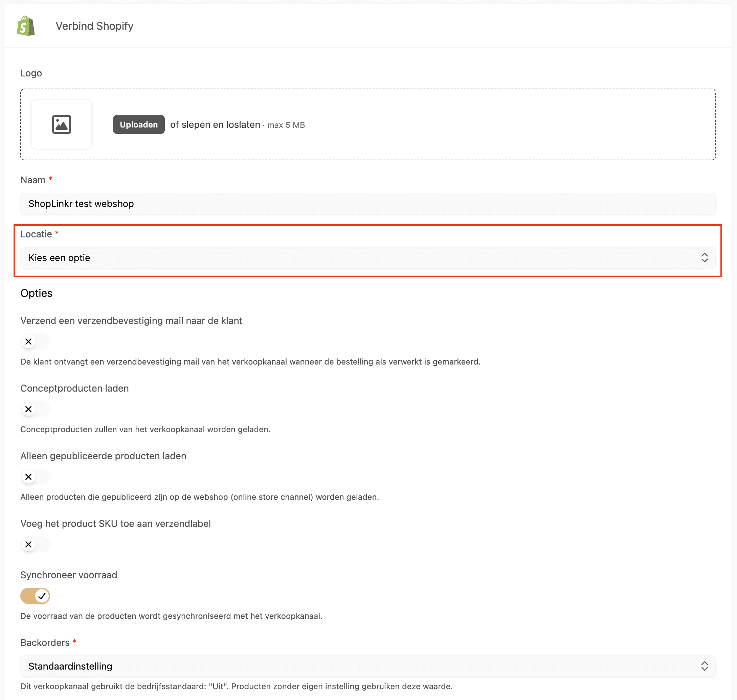Click the Uploaden button
This screenshot has width=737, height=700.
point(138,125)
